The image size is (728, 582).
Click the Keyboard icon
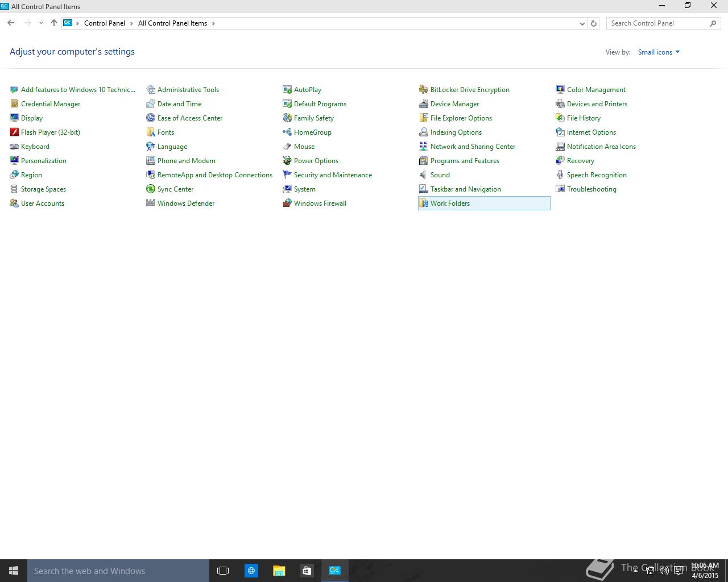(x=14, y=146)
